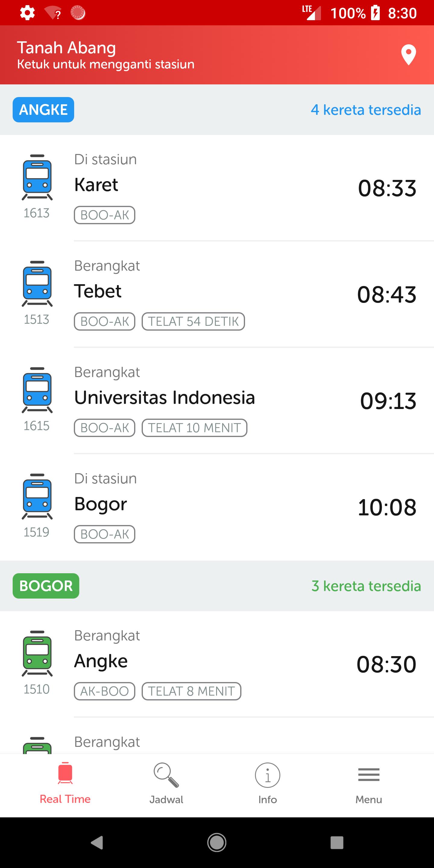Viewport: 434px width, 868px height.
Task: Select the ANGKE direction badge
Action: pyautogui.click(x=43, y=110)
